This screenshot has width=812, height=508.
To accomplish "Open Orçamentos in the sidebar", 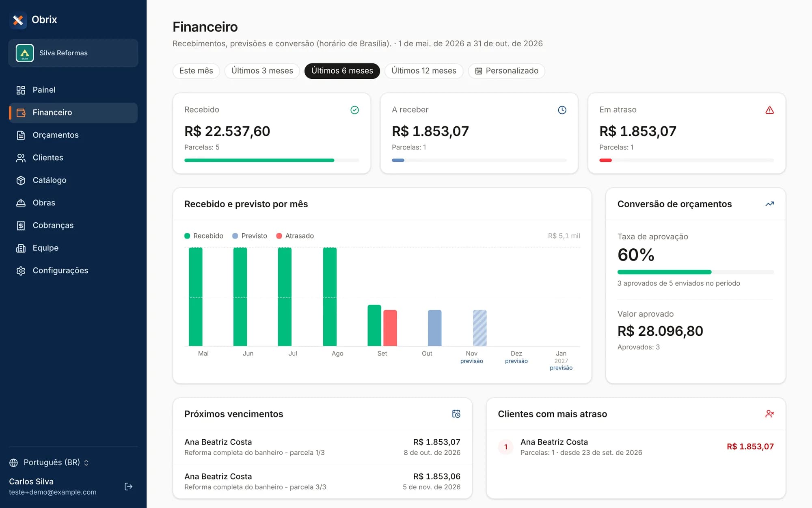I will (73, 135).
